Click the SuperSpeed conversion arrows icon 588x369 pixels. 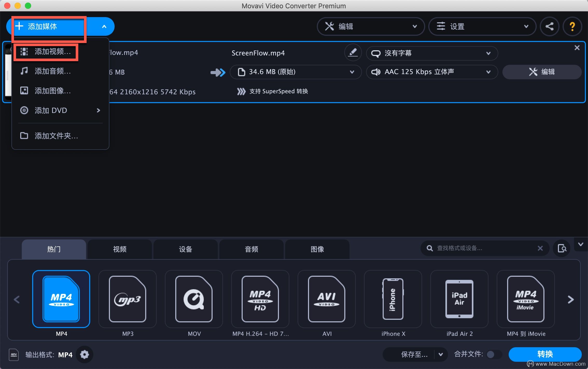tap(241, 91)
